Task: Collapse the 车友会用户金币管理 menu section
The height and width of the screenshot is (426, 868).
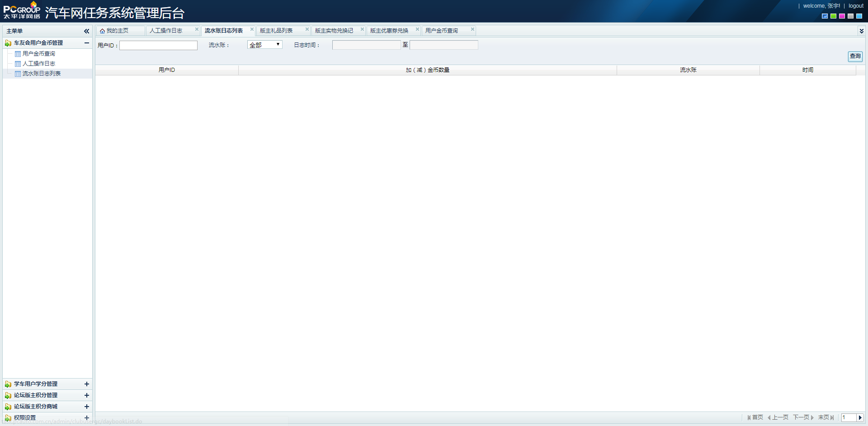Action: (x=86, y=43)
